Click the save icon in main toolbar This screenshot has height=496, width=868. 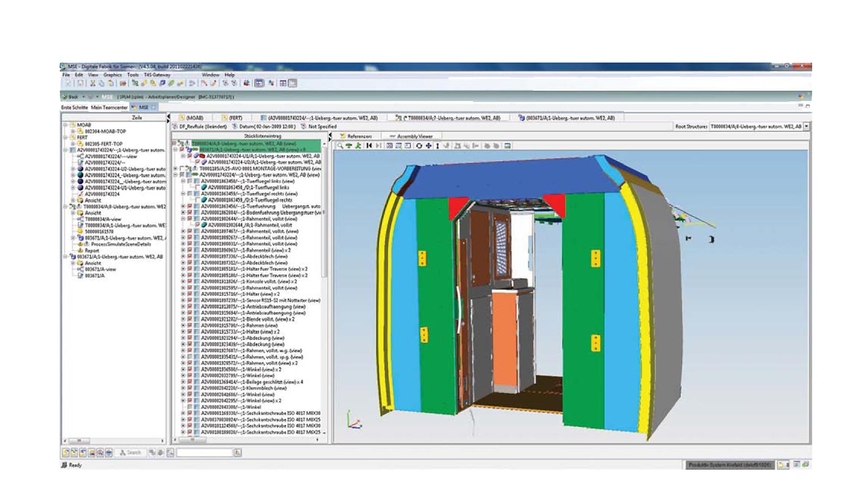click(x=80, y=83)
